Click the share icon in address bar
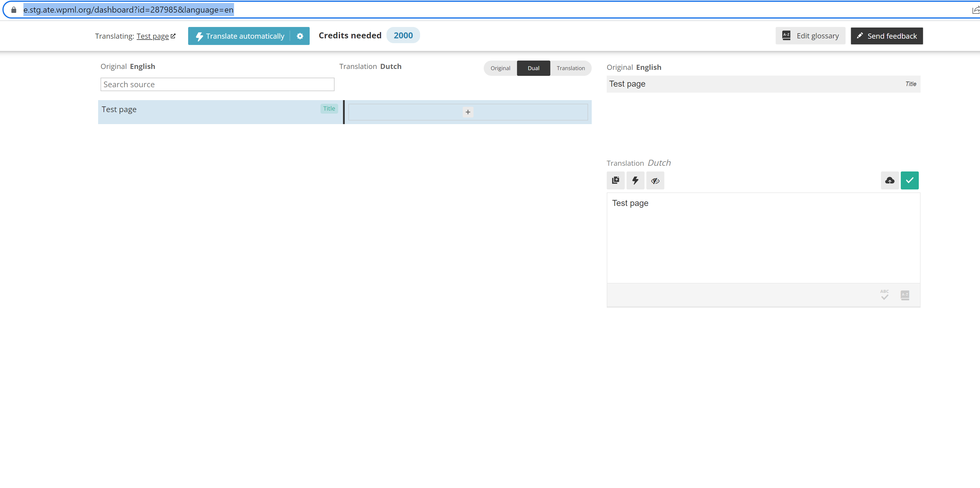This screenshot has height=488, width=980. click(975, 10)
